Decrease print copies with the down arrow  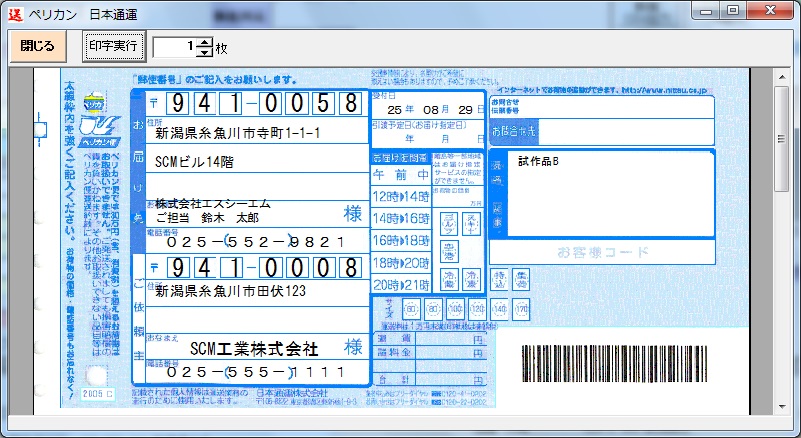coord(205,52)
